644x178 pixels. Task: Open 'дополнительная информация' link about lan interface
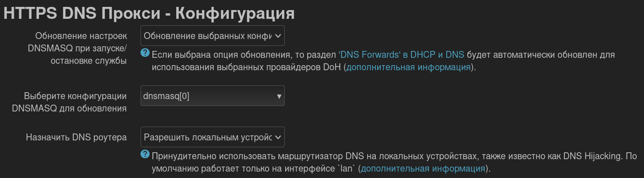[423, 168]
